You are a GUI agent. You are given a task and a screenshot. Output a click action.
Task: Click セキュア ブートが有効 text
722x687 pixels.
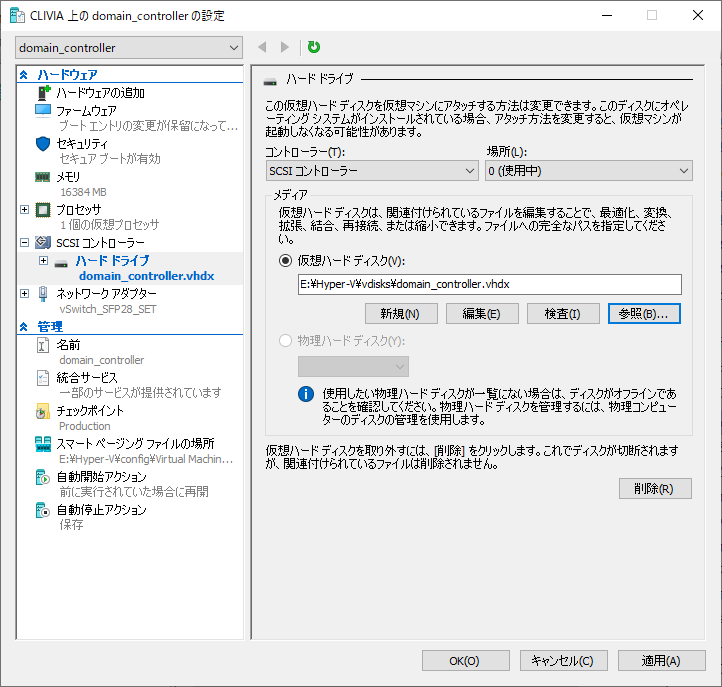coord(110,159)
